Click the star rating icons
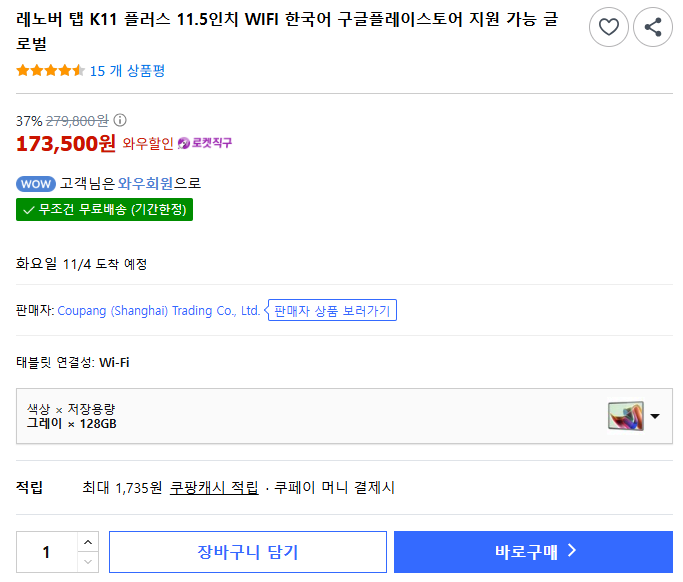683x582 pixels. click(50, 71)
